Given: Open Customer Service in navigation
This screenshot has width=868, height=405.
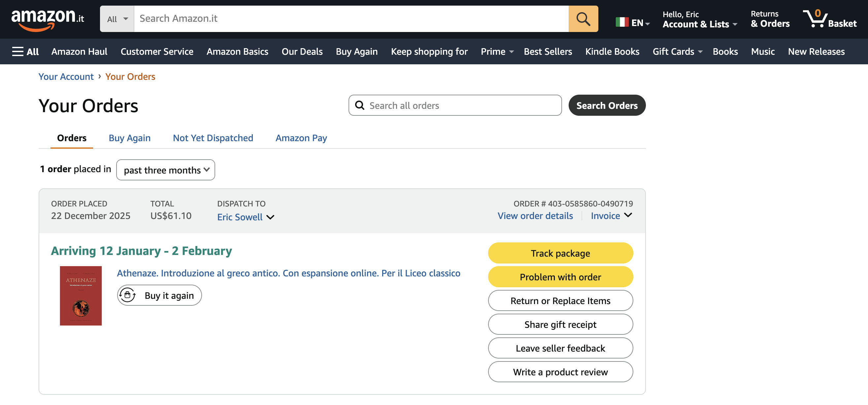Looking at the screenshot, I should [x=157, y=51].
